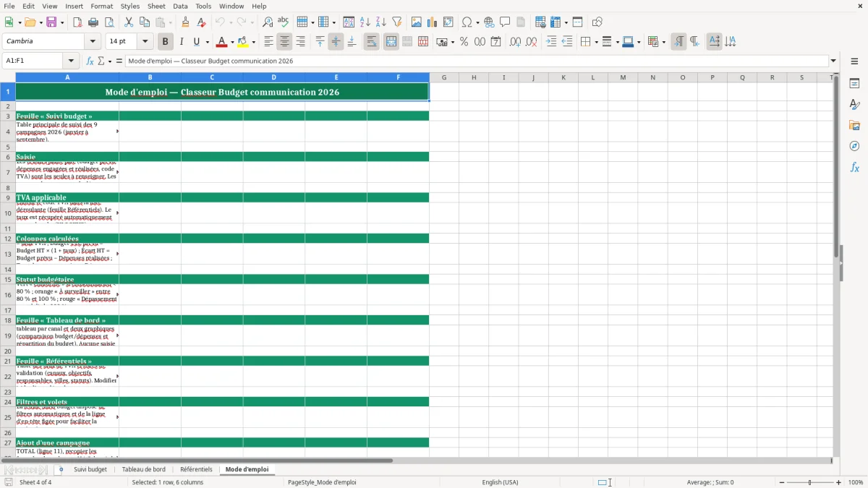Export directly as PDF

point(77,22)
